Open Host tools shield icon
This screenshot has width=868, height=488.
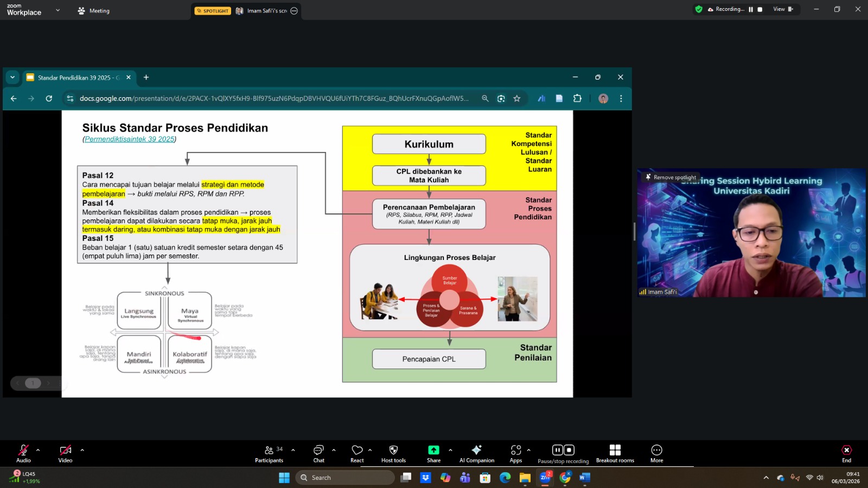tap(393, 453)
